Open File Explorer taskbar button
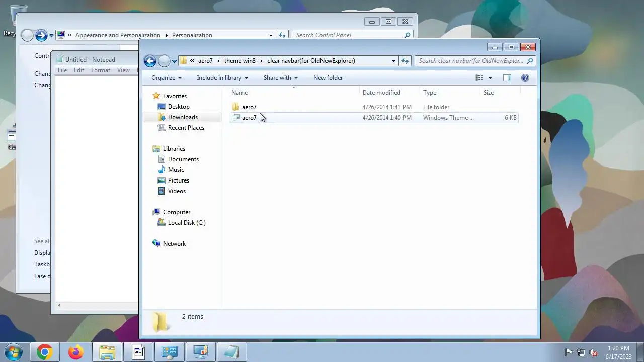The height and width of the screenshot is (362, 644). tap(107, 352)
